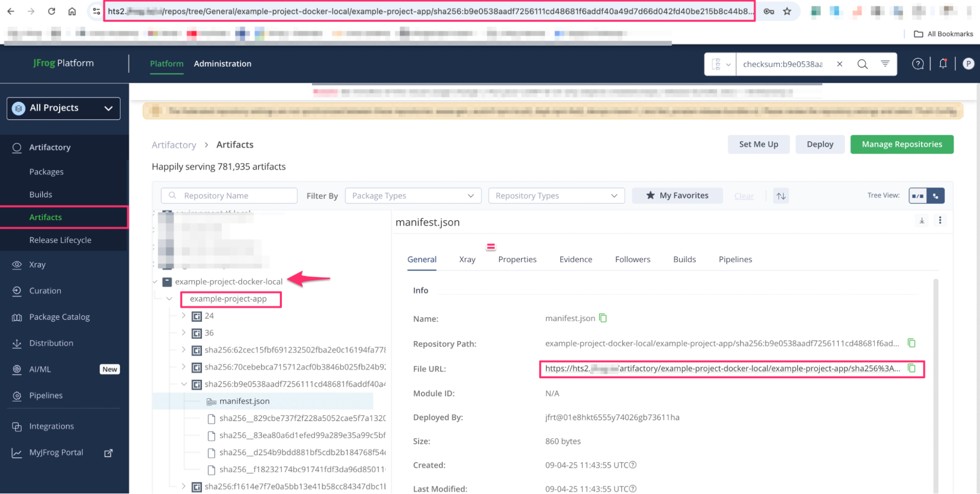Open Xray section in sidebar
Viewport: 980px width, 494px height.
point(37,265)
